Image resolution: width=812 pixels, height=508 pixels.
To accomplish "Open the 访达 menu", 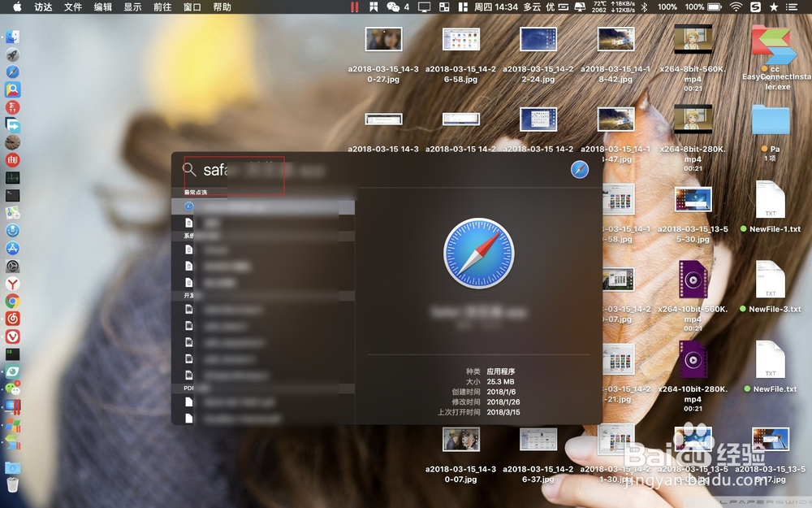I will 43,7.
